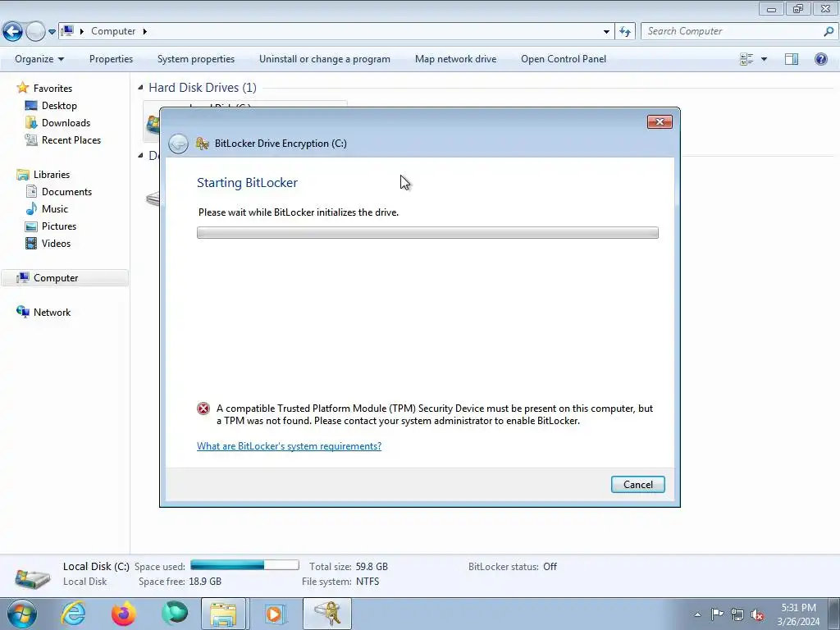The image size is (840, 630).
Task: Click the BitLocker dialog back arrow
Action: tap(178, 144)
